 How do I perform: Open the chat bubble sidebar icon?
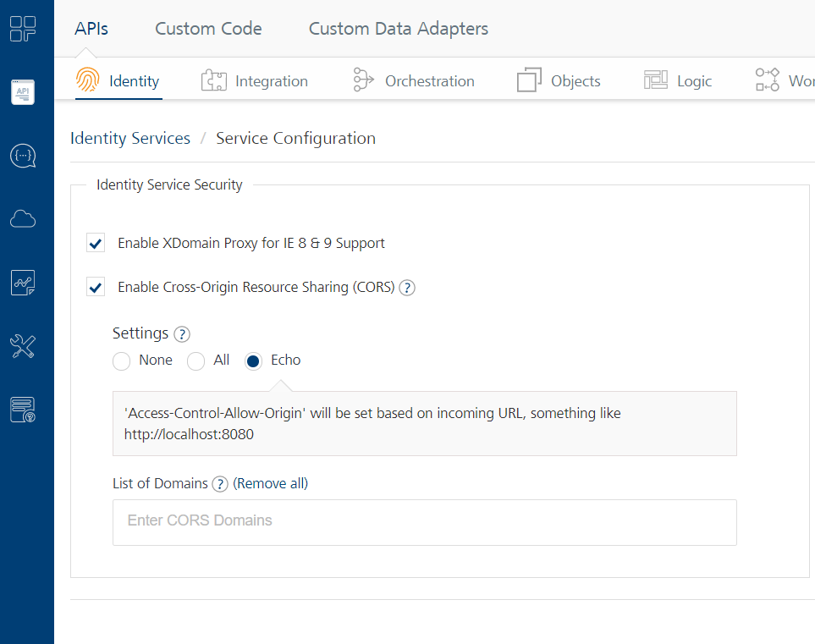click(x=23, y=156)
